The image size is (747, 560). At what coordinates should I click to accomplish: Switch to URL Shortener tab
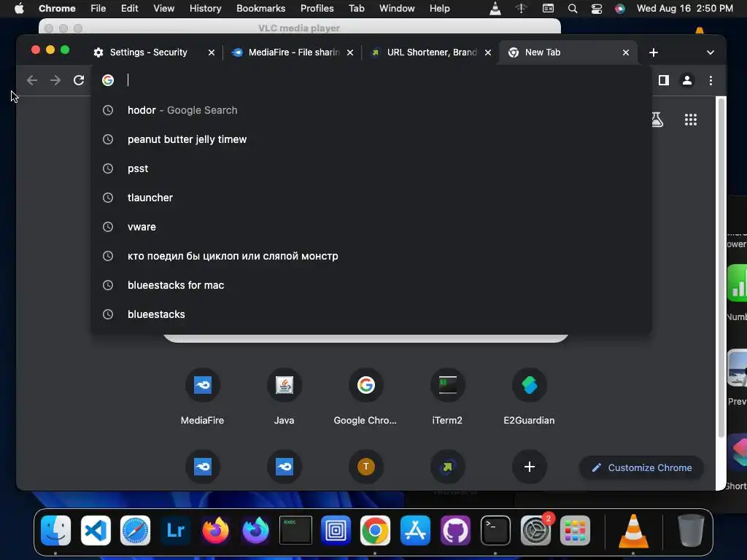[431, 52]
